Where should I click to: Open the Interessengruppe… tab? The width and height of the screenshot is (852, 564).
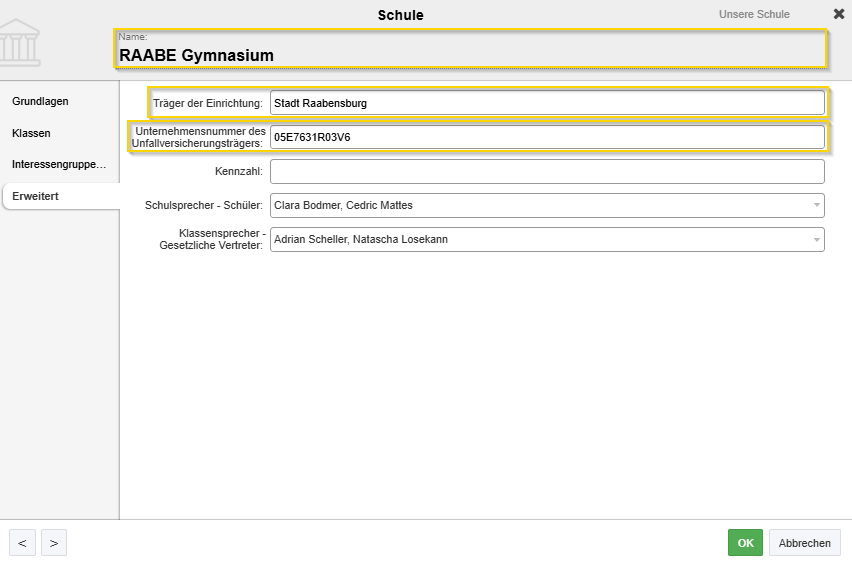click(59, 164)
